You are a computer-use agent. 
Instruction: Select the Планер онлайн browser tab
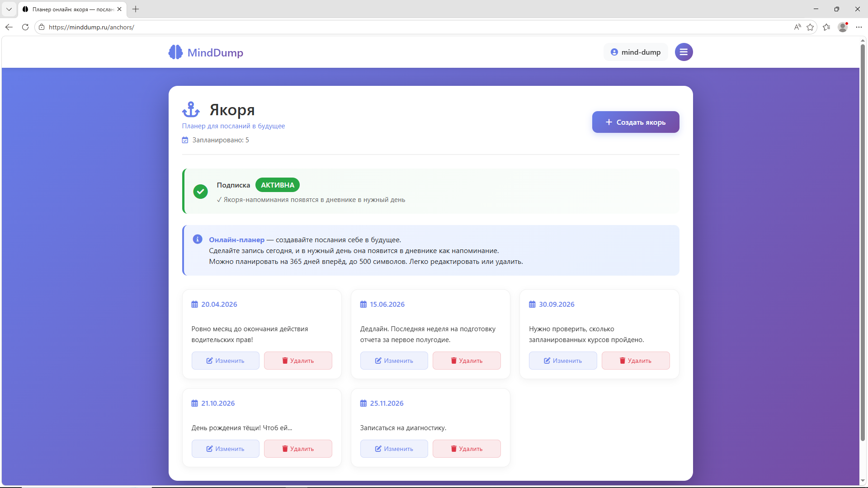coord(70,9)
